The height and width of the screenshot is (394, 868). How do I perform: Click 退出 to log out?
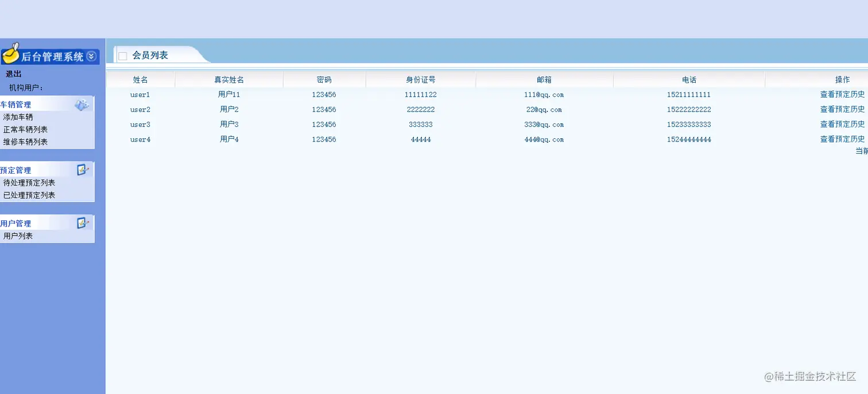click(14, 74)
